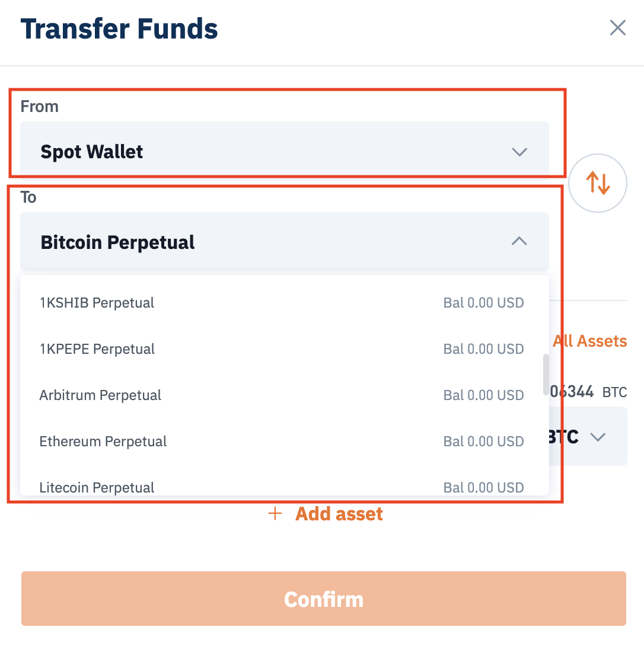Collapse the To list using its chevron

click(x=519, y=241)
